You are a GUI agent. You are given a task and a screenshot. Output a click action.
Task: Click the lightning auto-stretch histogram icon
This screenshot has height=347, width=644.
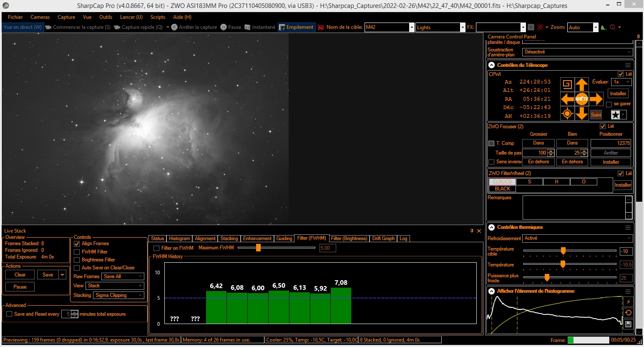628,301
